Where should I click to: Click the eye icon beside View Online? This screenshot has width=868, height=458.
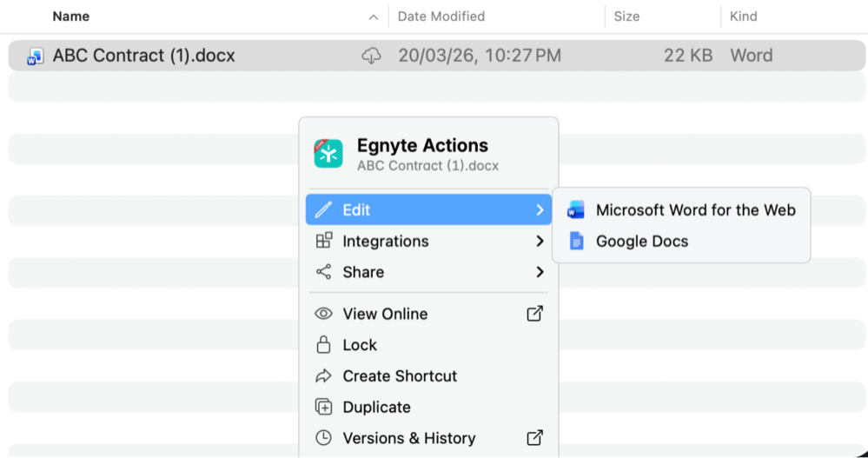point(323,314)
